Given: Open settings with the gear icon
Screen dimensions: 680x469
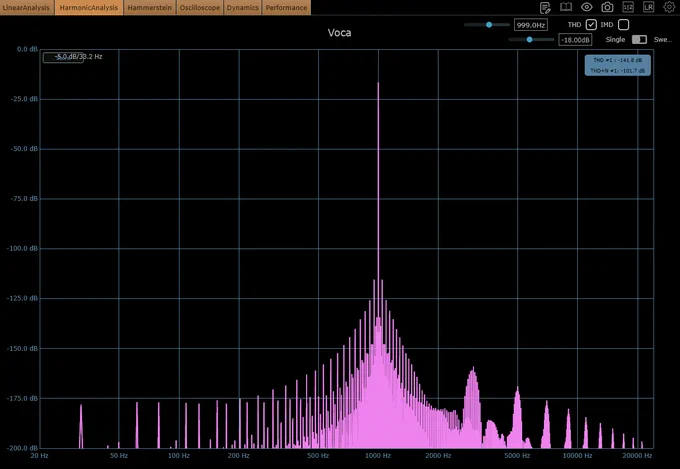Looking at the screenshot, I should pos(669,7).
